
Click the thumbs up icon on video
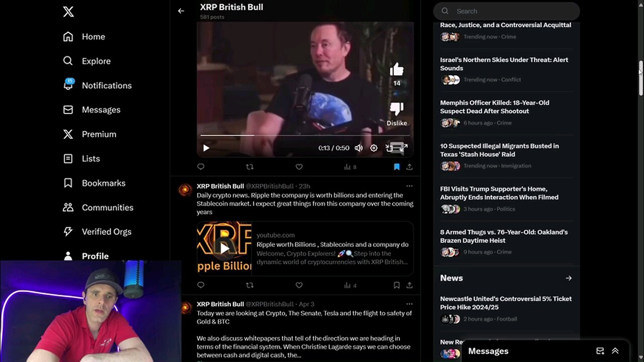point(396,69)
